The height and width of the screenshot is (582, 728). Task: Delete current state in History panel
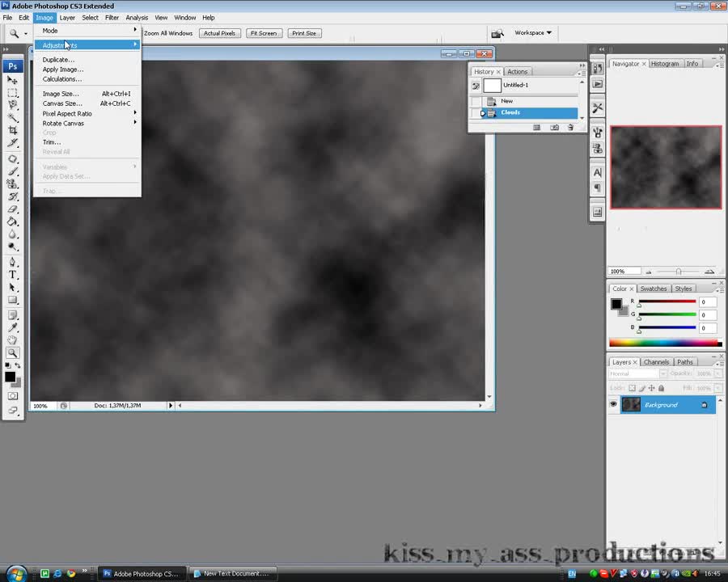pos(570,127)
